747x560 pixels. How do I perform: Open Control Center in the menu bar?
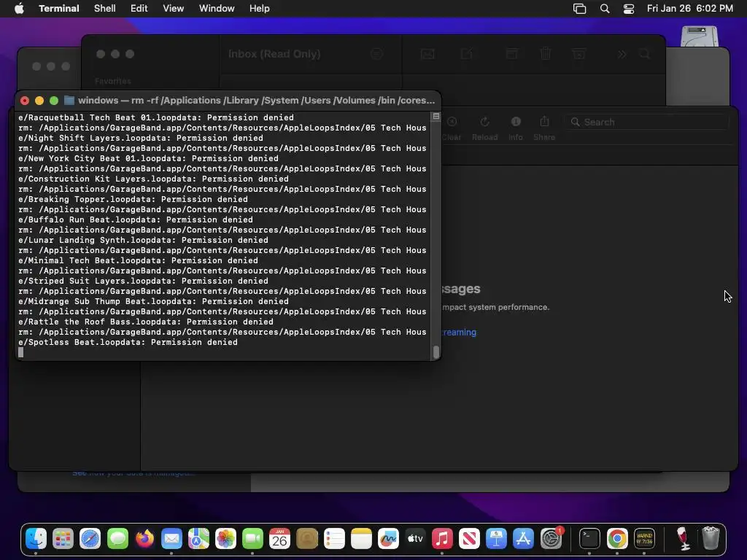(629, 9)
